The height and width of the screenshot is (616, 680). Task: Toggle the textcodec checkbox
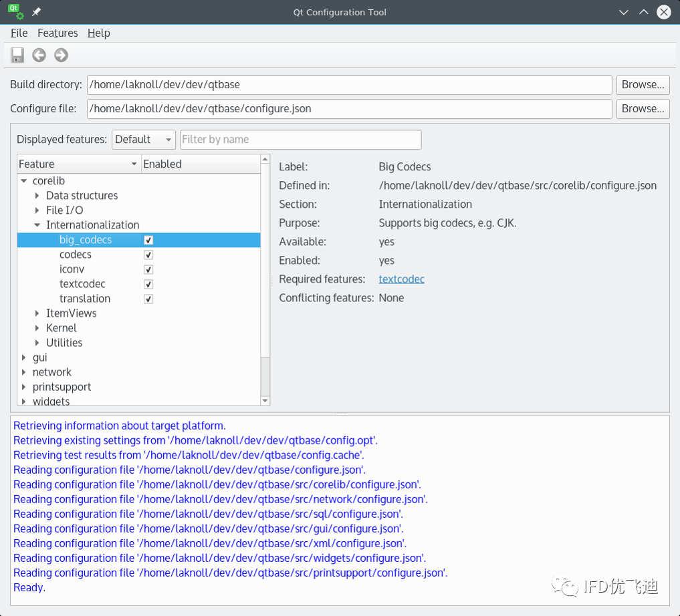tap(148, 284)
